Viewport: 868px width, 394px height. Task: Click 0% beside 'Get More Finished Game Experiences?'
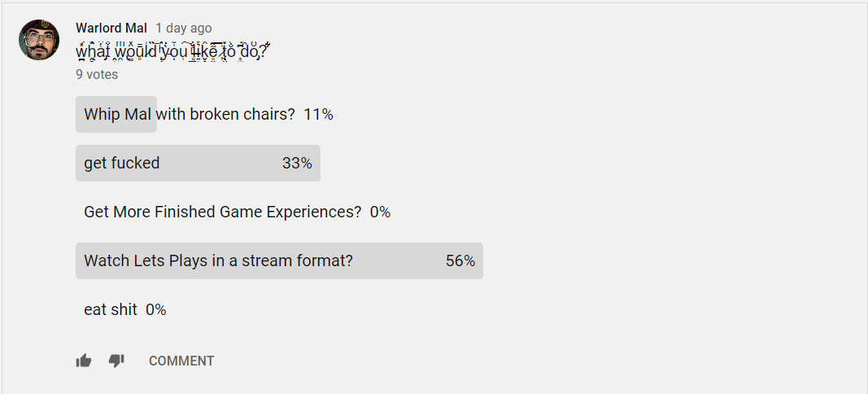pyautogui.click(x=380, y=212)
